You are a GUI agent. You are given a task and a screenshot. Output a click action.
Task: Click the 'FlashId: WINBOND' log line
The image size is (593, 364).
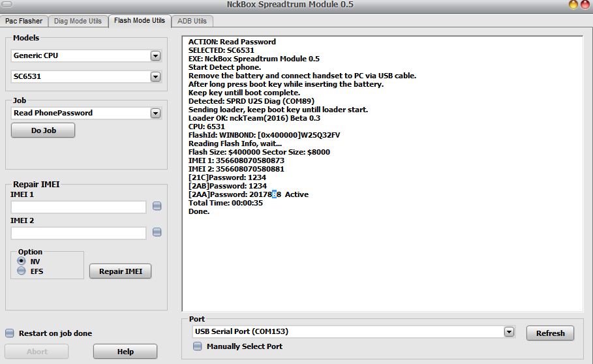pos(264,135)
